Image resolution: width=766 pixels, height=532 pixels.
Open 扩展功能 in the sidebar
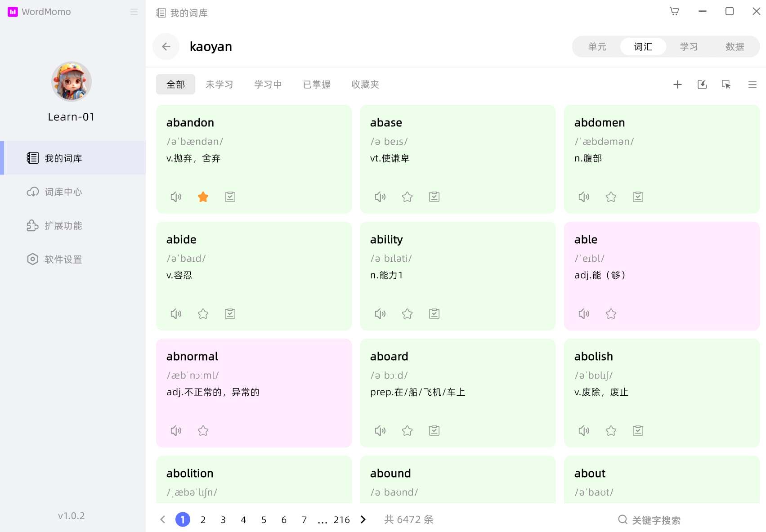click(x=73, y=226)
